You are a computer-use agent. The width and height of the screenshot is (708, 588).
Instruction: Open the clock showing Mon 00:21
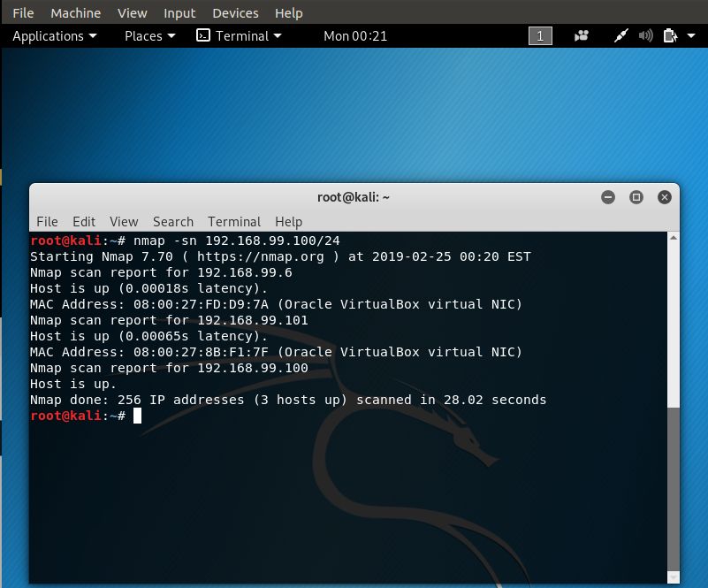(x=355, y=36)
